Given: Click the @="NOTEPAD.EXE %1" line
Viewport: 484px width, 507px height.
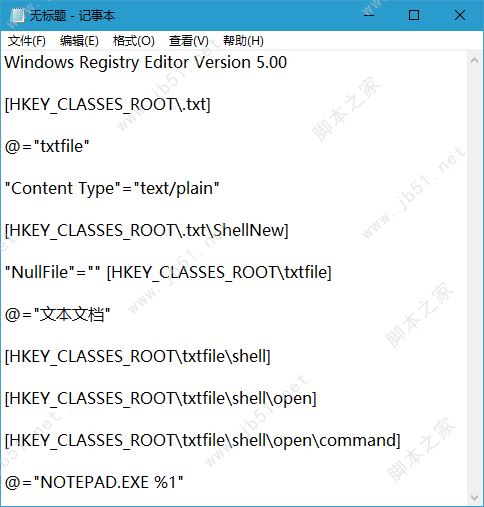Looking at the screenshot, I should coord(94,482).
